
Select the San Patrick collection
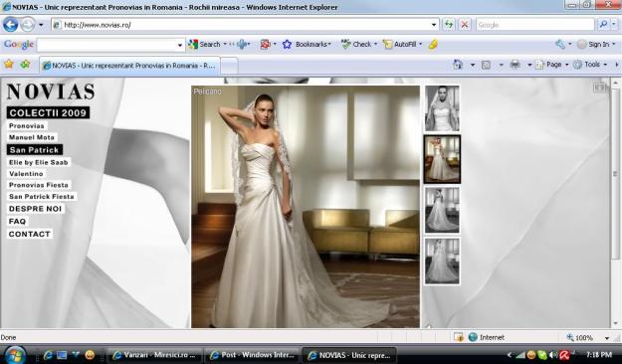(35, 150)
